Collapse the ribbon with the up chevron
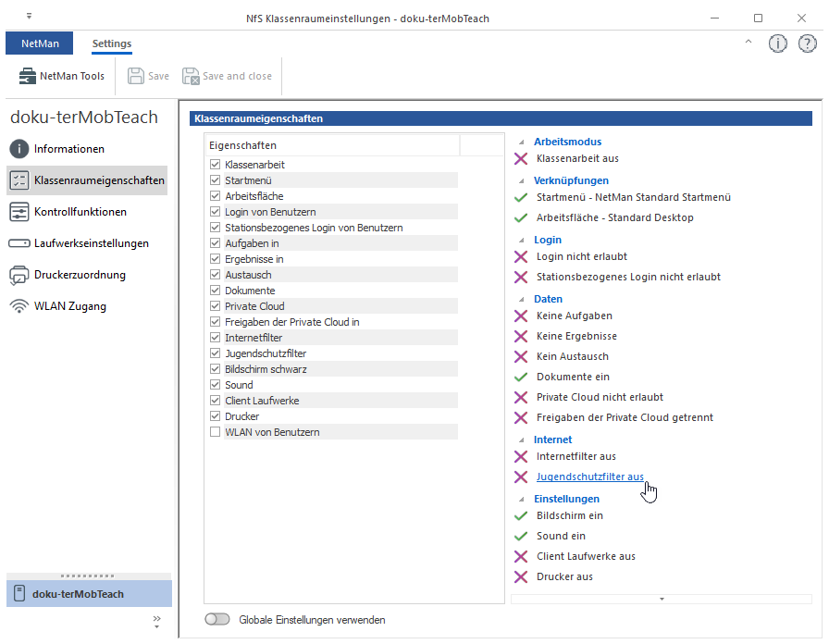829x644 pixels. [x=749, y=42]
